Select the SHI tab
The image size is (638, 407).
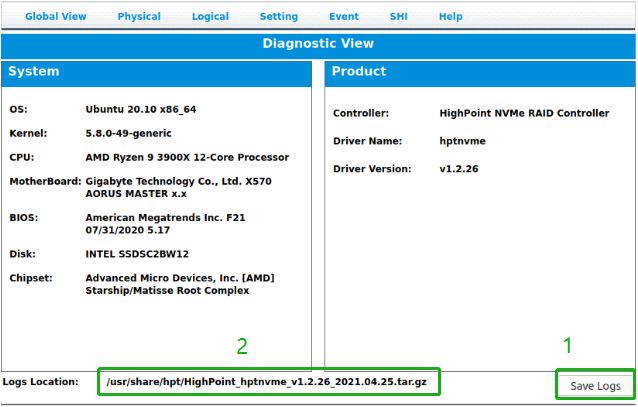pos(398,17)
